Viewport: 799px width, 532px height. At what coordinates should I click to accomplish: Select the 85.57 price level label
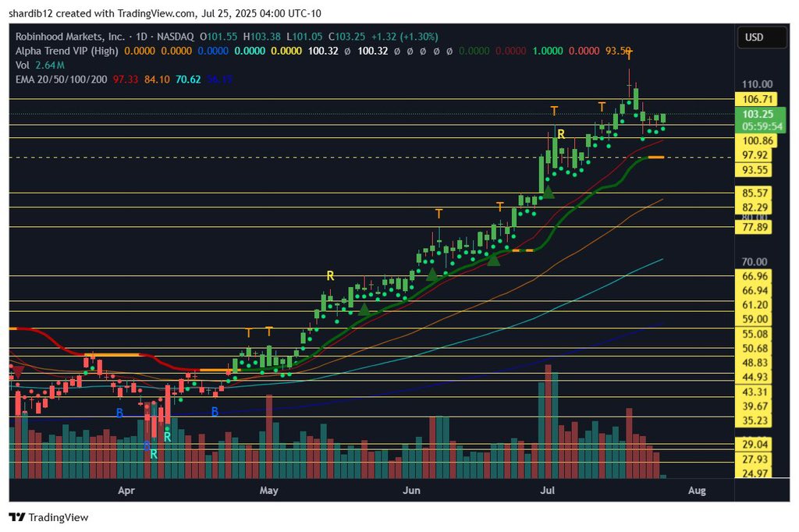click(755, 193)
